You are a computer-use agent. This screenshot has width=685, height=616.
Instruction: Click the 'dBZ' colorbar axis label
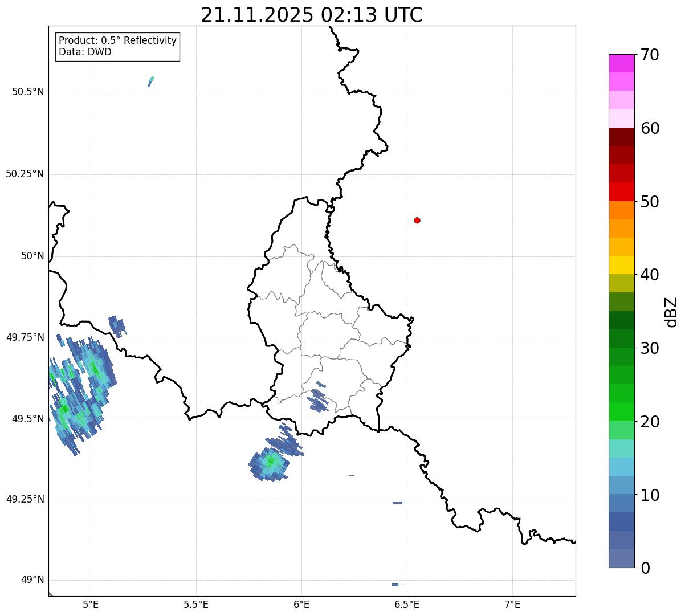[x=671, y=311]
